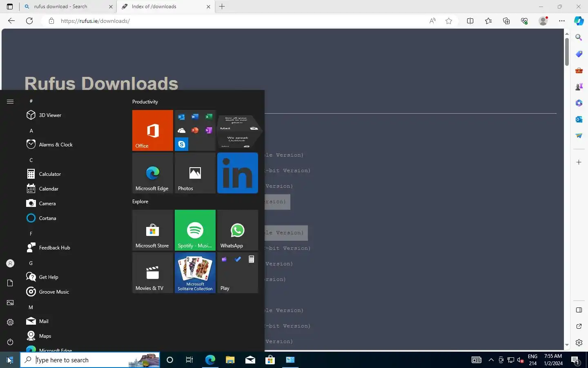Click the Read aloud icon in address bar
The height and width of the screenshot is (368, 588).
(432, 21)
